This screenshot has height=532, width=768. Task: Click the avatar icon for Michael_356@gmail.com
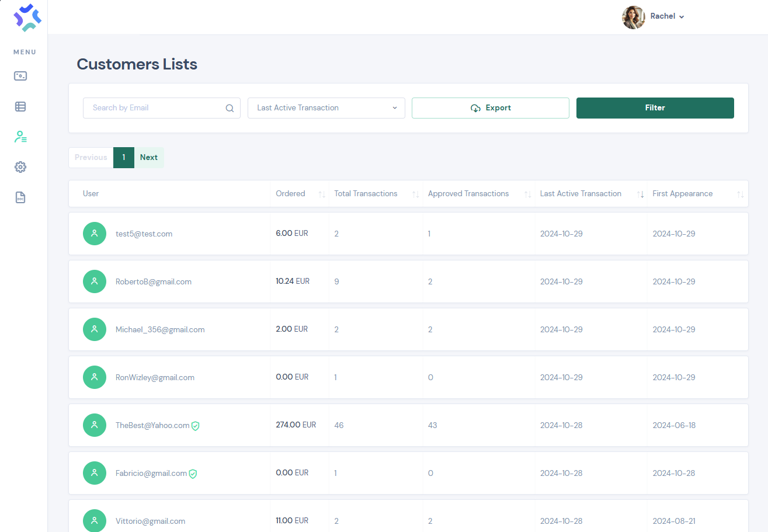point(95,329)
